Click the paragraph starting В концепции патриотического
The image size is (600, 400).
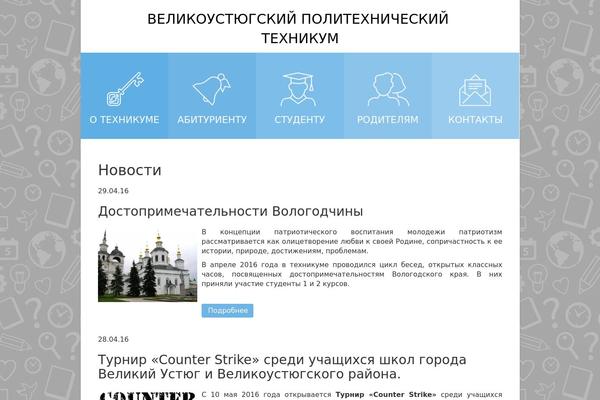coord(352,242)
